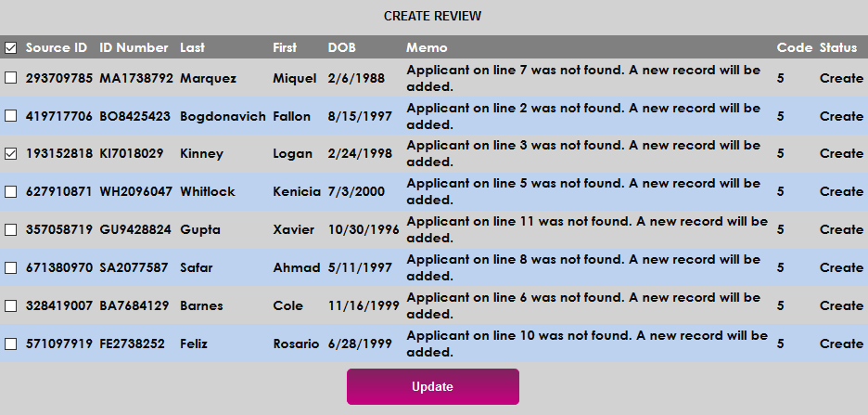Select the Barnes row checkbox

10,306
